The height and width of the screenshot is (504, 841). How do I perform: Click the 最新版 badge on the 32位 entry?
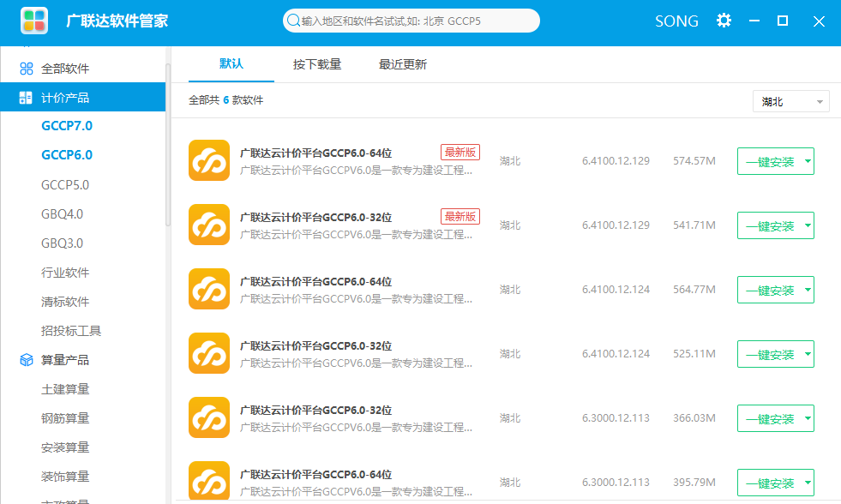coord(460,217)
